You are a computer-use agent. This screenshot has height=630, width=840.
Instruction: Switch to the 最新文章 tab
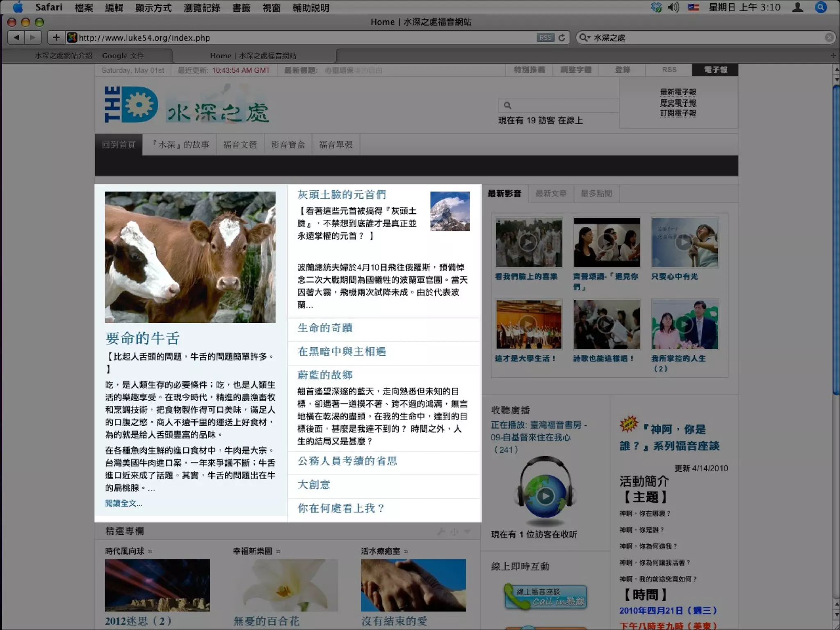(551, 194)
